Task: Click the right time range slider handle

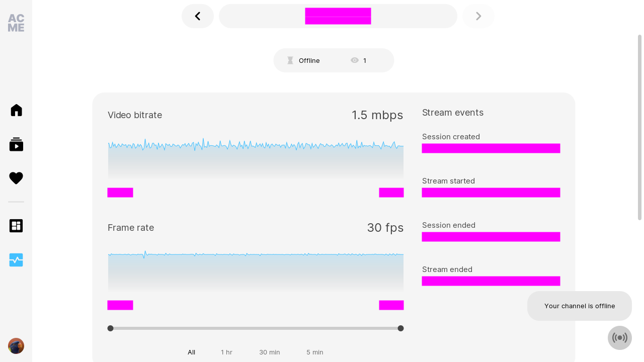Action: coord(400,328)
